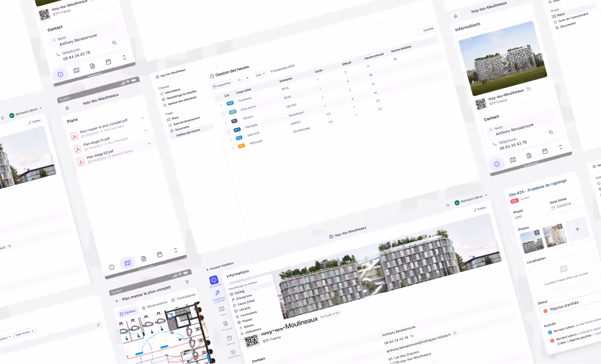Tap the highlighted info icon under the building photo phone screen

pyautogui.click(x=497, y=164)
